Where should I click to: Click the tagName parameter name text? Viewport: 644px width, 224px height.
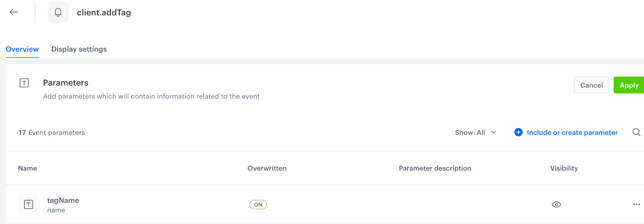(63, 200)
